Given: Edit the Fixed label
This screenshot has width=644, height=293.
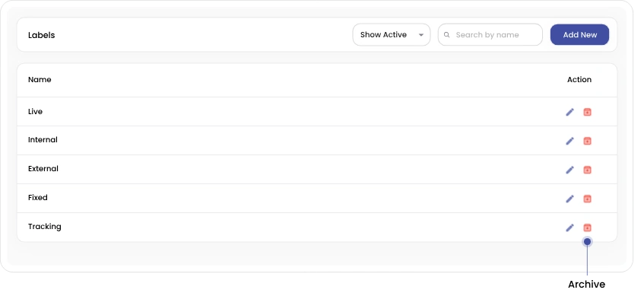Looking at the screenshot, I should [x=569, y=199].
